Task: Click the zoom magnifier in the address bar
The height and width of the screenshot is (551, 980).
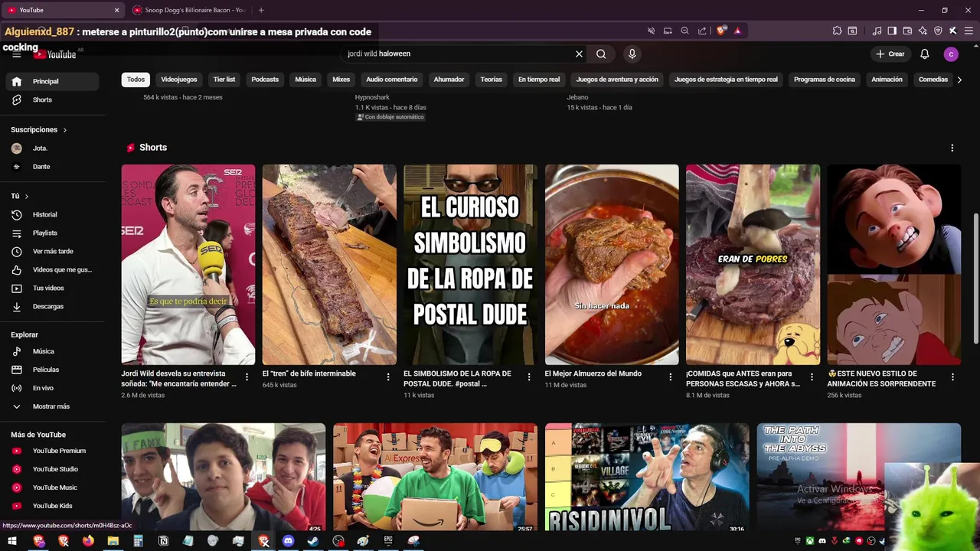Action: coord(685,31)
